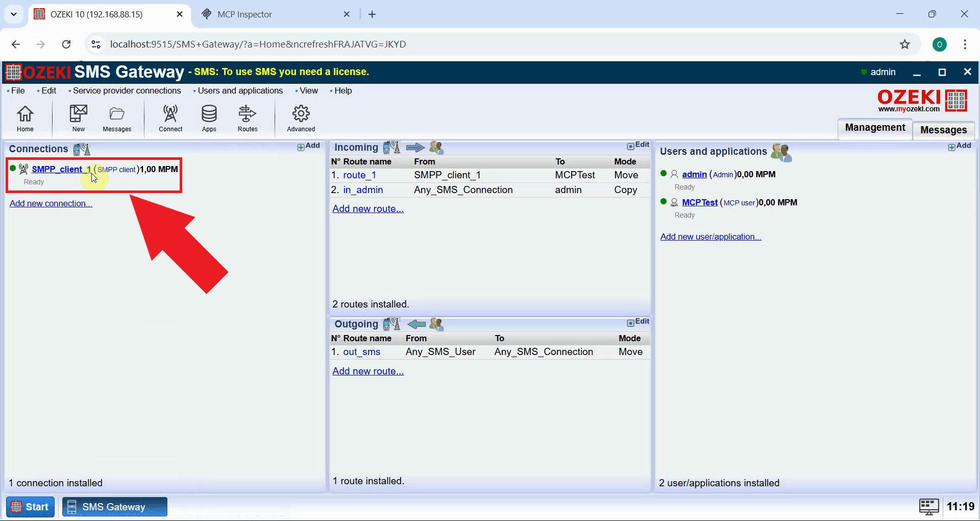Screen dimensions: 980x521
Task: Open the browser tab search chevron
Action: (13, 14)
